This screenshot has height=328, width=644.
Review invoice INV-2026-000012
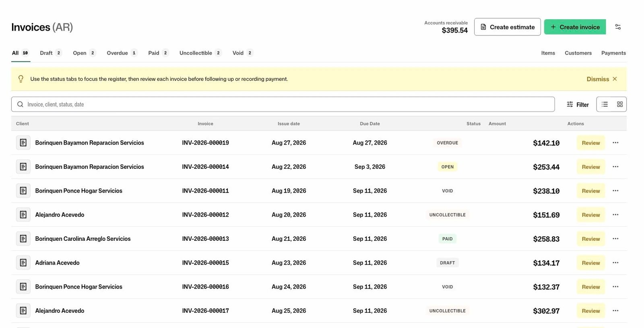(x=590, y=215)
